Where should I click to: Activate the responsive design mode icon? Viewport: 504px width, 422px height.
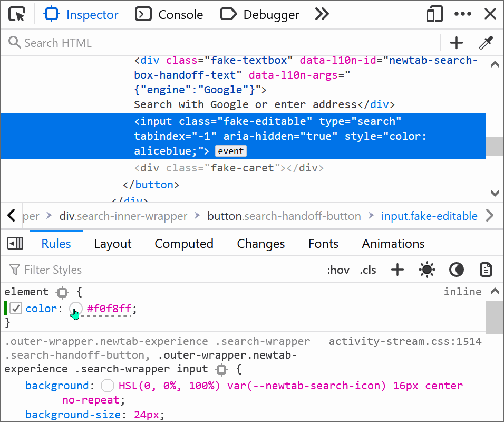434,14
